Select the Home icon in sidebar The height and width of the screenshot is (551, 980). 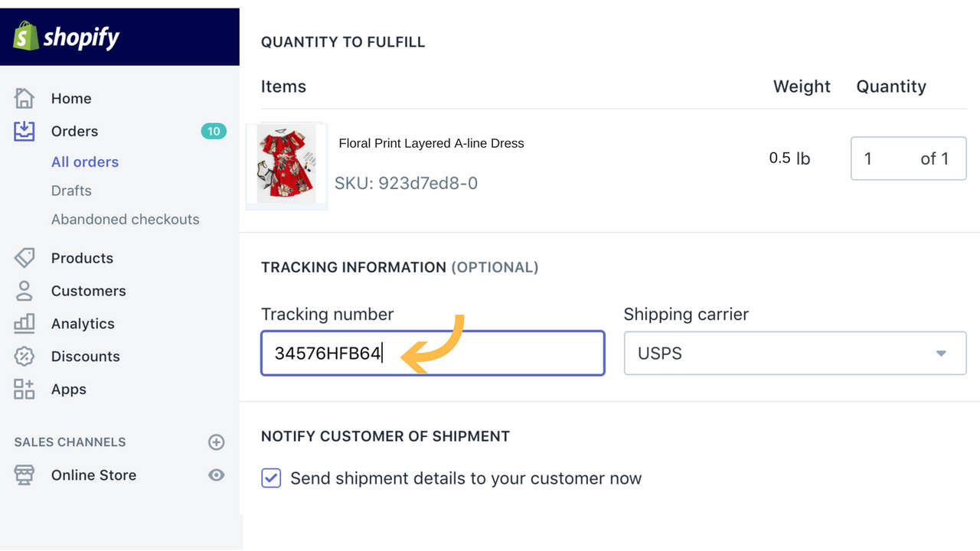coord(23,98)
